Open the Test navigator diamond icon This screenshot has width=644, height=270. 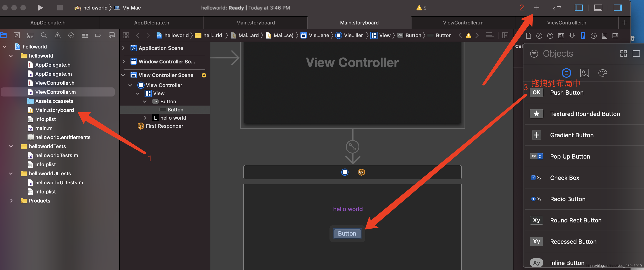71,35
